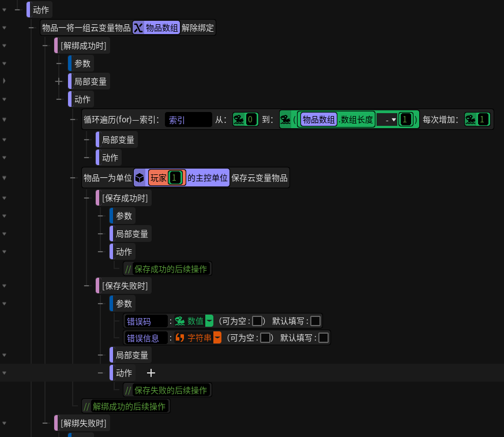Image resolution: width=504 pixels, height=437 pixels.
Task: Select the [解绑成功时] tree node
Action: pyautogui.click(x=83, y=46)
